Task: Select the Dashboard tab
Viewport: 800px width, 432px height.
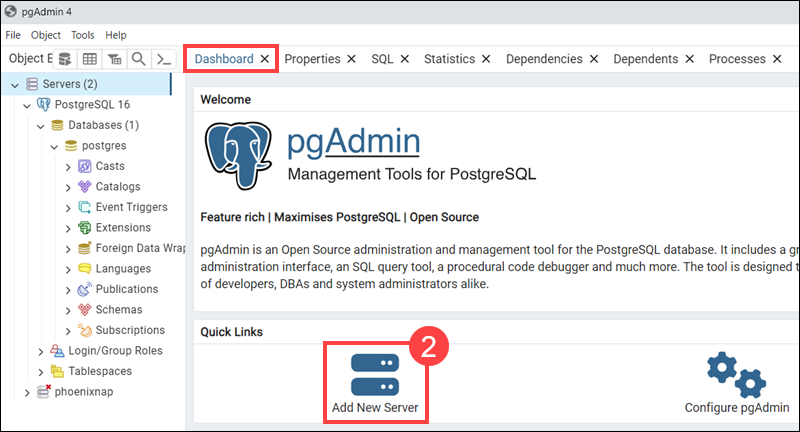Action: click(224, 59)
